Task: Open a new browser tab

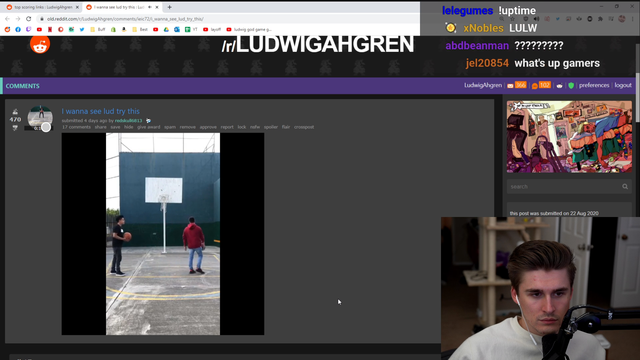Action: [x=169, y=7]
